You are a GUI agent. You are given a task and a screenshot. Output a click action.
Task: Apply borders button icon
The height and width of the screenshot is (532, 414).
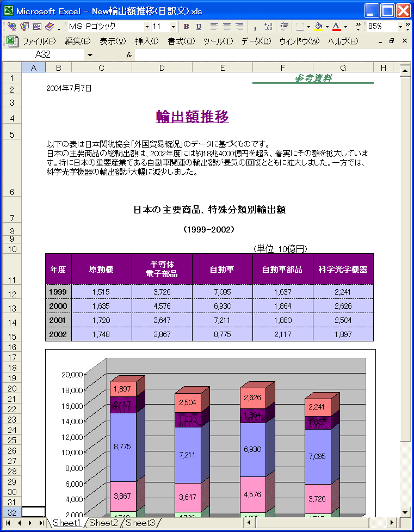click(x=300, y=27)
